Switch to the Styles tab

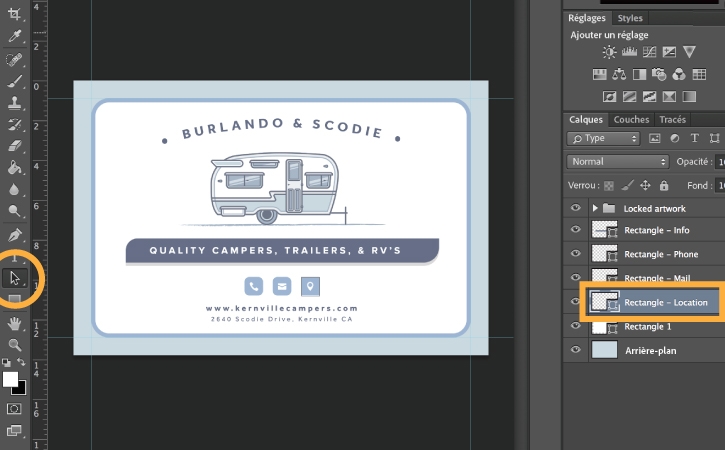(630, 18)
